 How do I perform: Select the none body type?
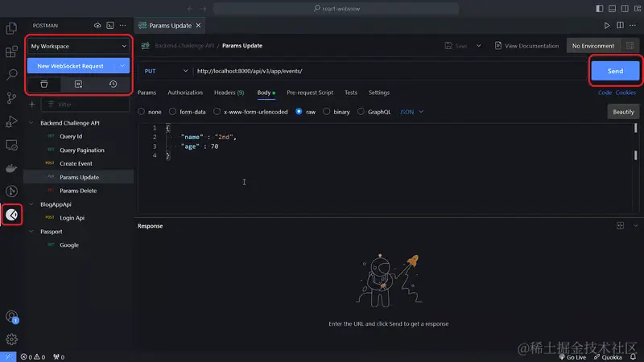[x=150, y=112]
